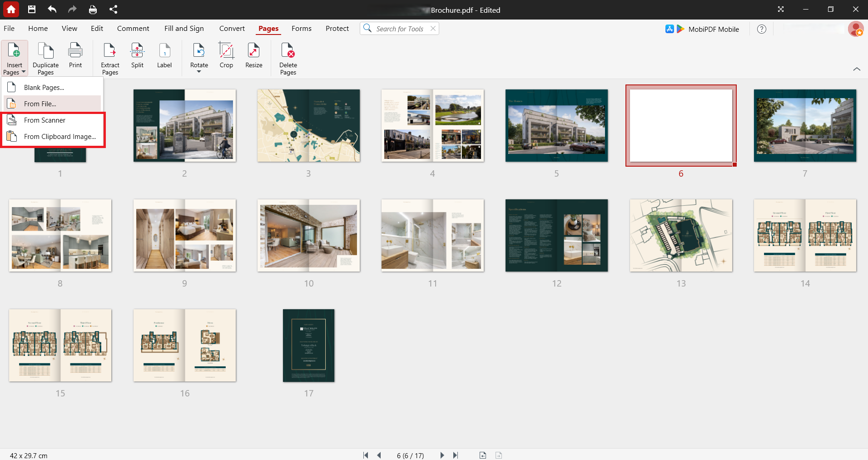Toggle the Insert Pages dropdown
The image size is (868, 460).
(x=15, y=58)
